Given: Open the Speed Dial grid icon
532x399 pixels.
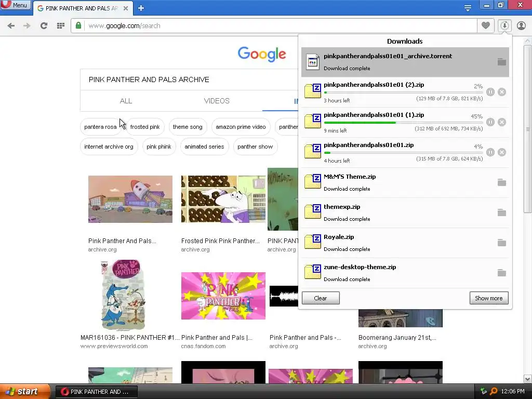Looking at the screenshot, I should 61,26.
